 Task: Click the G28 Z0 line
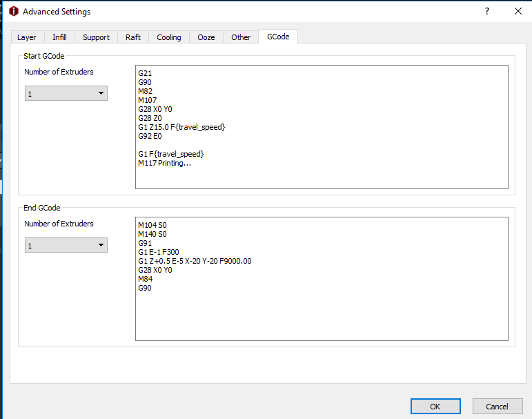coord(150,118)
